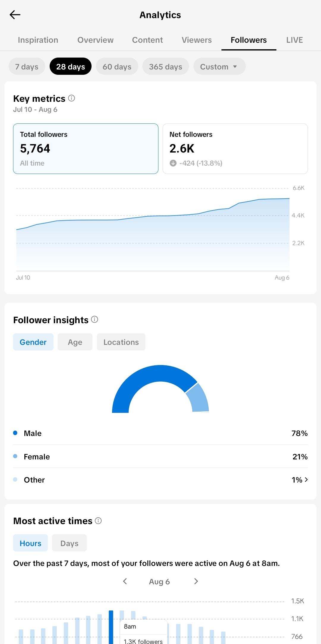The width and height of the screenshot is (321, 644).
Task: Show Locations follower insights
Action: pos(121,342)
